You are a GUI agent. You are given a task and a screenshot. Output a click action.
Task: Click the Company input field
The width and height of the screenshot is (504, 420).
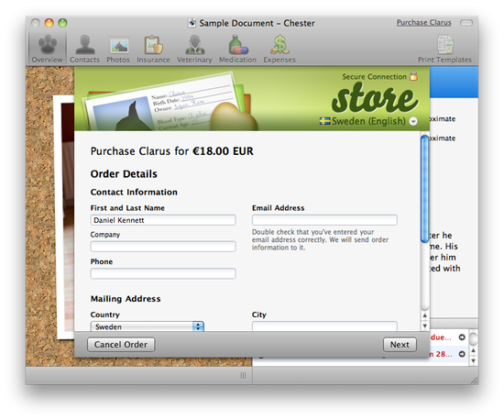coord(163,247)
